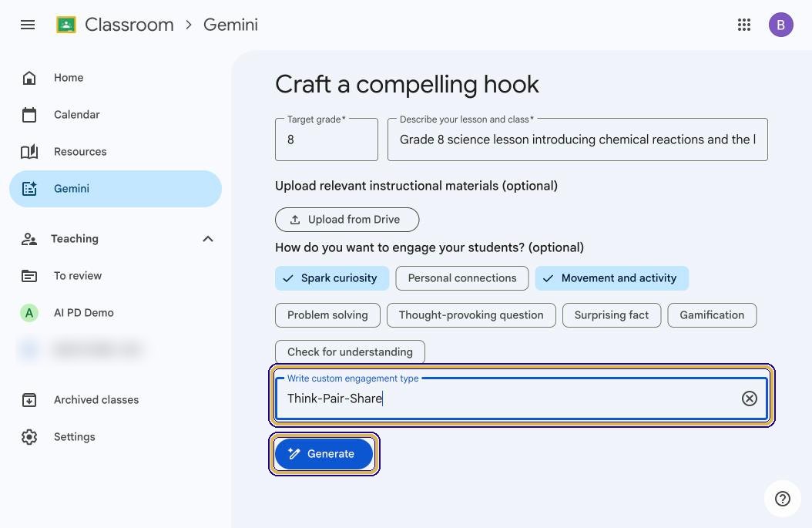Screen dimensions: 812x528
Task: Open Calendar from the sidebar
Action: tap(116, 115)
